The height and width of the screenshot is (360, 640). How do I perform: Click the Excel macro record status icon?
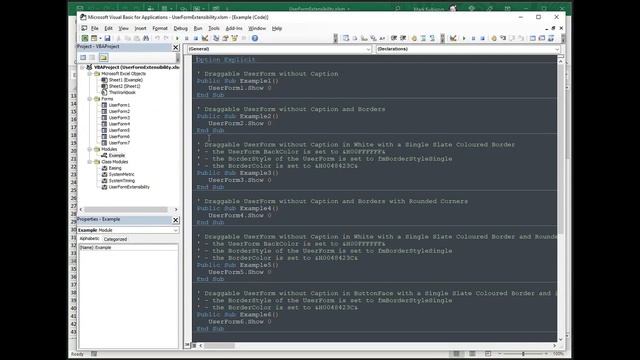pos(94,354)
